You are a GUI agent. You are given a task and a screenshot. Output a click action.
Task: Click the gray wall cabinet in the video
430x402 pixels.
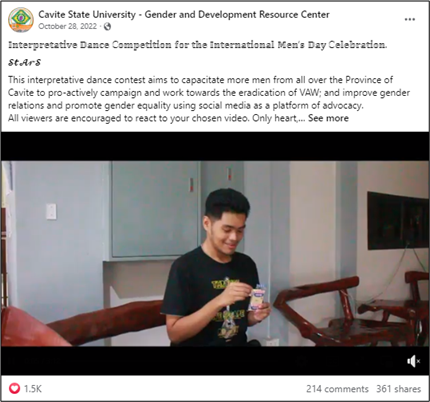point(156,209)
